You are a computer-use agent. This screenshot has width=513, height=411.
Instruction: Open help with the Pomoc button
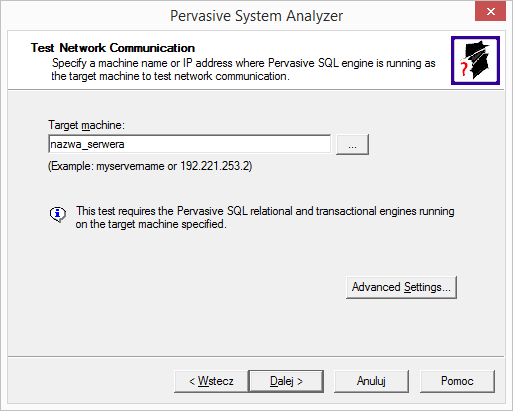tap(457, 381)
